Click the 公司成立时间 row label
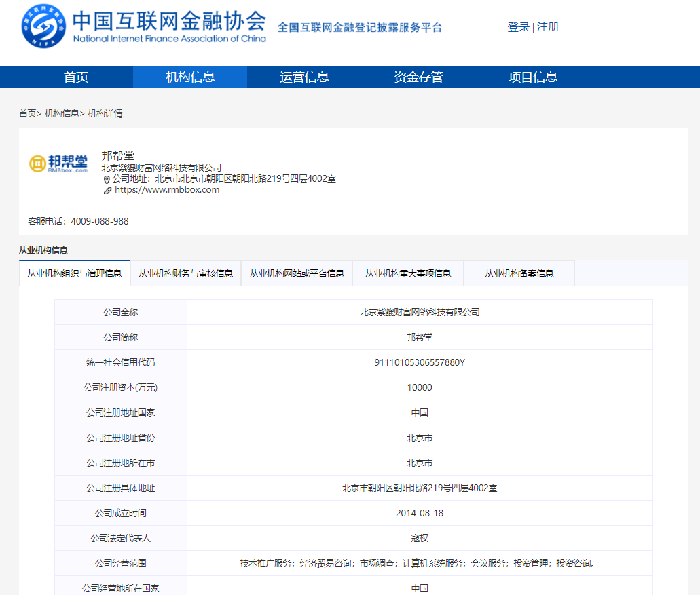700x595 pixels. pos(121,513)
